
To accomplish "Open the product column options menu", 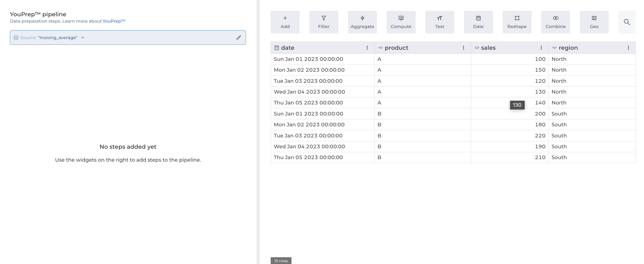I will point(463,48).
